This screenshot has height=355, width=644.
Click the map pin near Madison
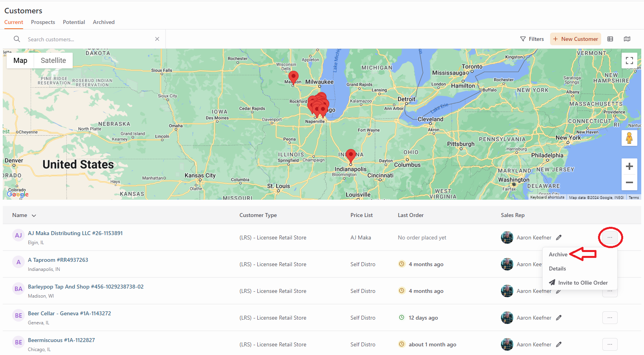point(293,77)
